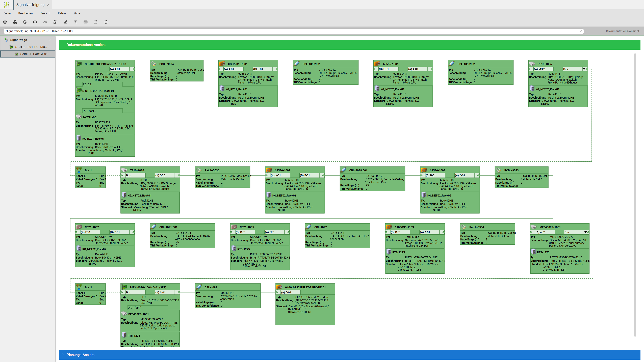Click the table layout toolbar icon

pyautogui.click(x=86, y=22)
